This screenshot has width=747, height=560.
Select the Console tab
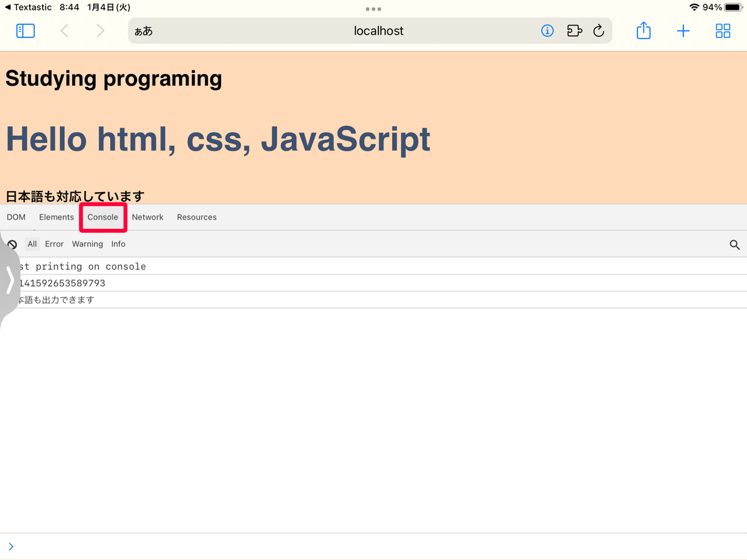103,217
